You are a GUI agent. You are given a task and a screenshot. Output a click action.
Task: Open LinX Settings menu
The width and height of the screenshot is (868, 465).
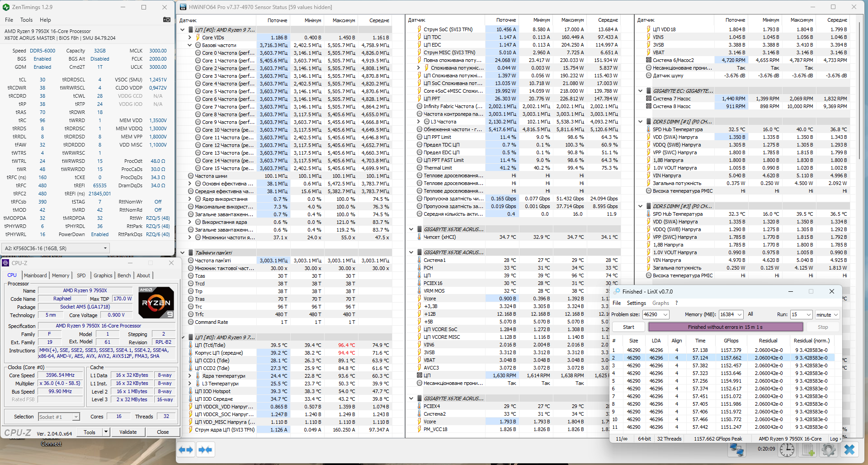(x=637, y=303)
